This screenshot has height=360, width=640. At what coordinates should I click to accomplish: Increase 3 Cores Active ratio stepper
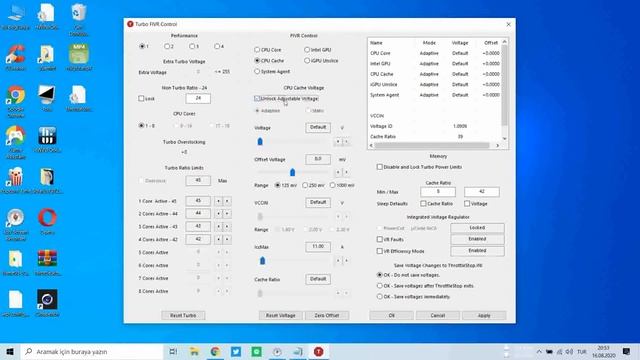click(227, 227)
